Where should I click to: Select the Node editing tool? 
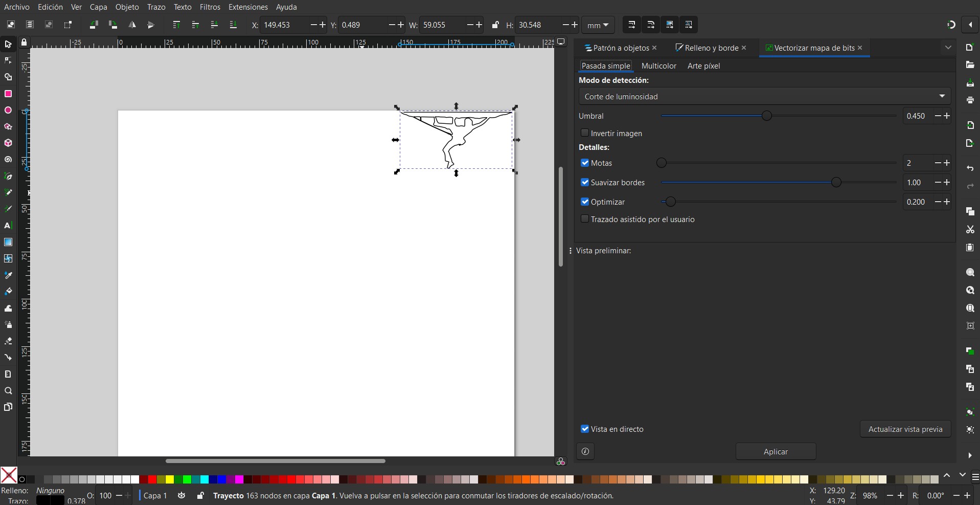8,60
